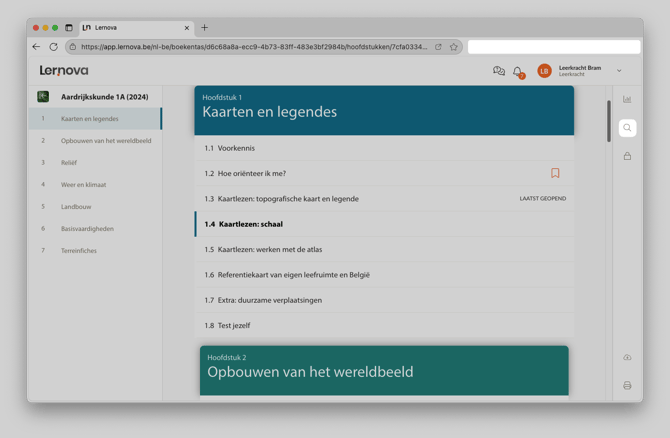Select 'Weer en klimaat' chapter in sidebar
The width and height of the screenshot is (670, 438).
(x=83, y=185)
